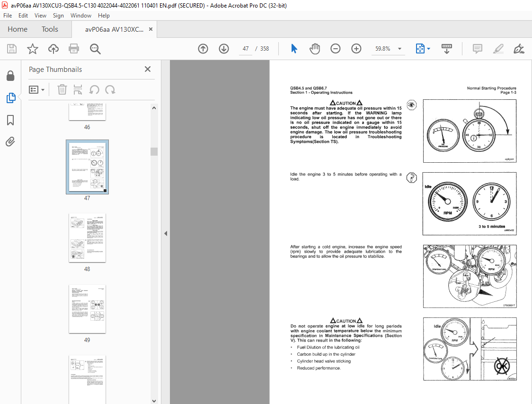Click the zoom out minus button
The image size is (532, 404).
pyautogui.click(x=335, y=49)
